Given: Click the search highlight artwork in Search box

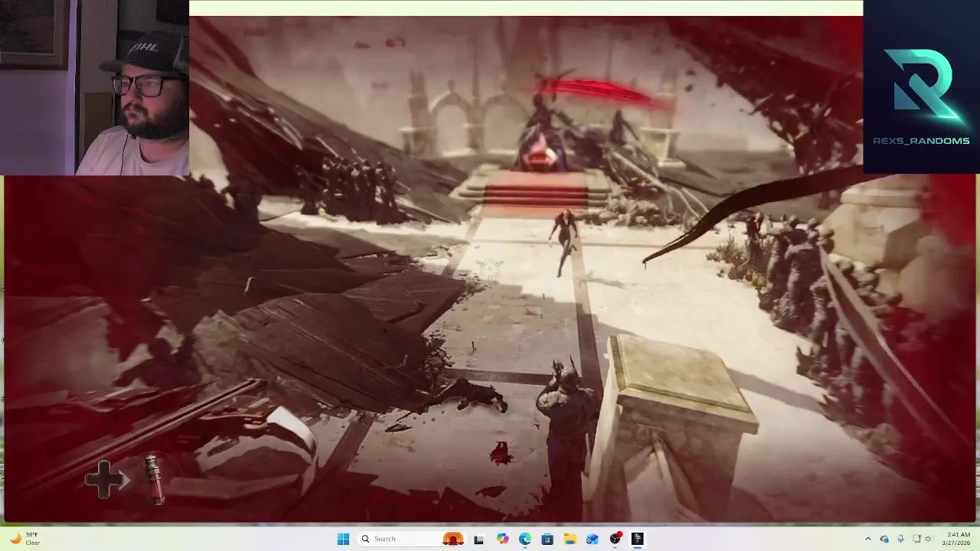Looking at the screenshot, I should tap(453, 539).
